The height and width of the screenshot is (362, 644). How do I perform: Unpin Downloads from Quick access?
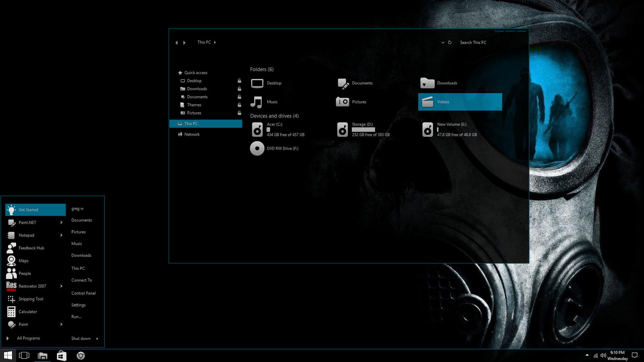click(239, 88)
